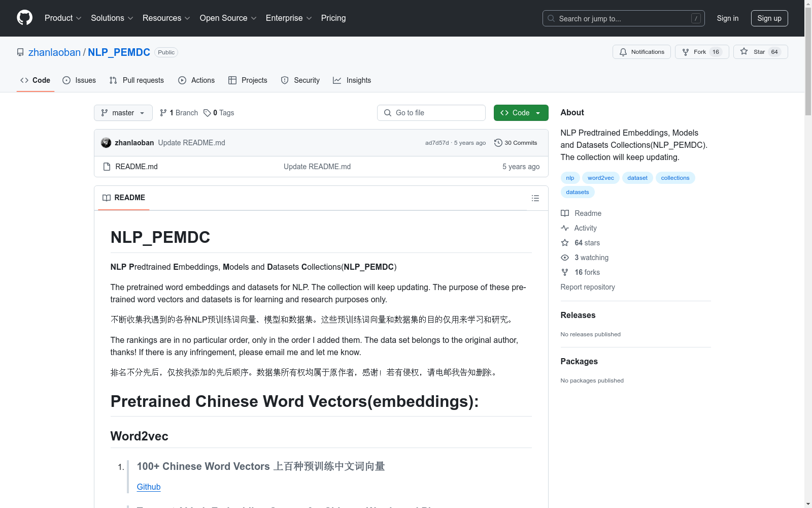Open the README.md file link
812x508 pixels.
click(x=137, y=167)
